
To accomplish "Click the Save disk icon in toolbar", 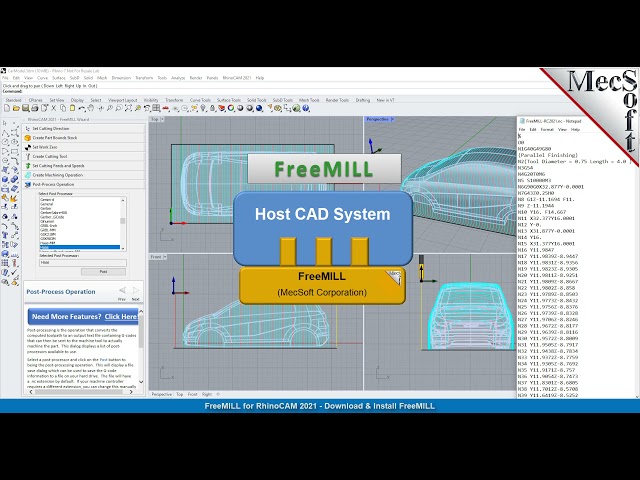I will coord(25,108).
